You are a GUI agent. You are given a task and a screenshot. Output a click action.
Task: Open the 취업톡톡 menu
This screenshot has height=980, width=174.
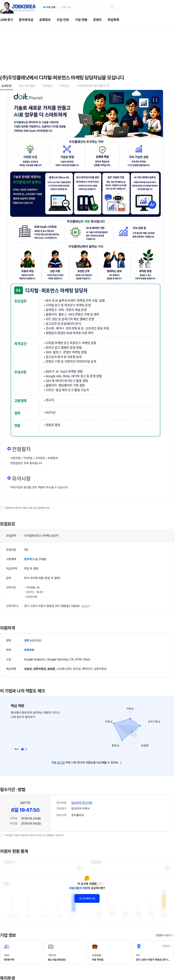pyautogui.click(x=113, y=20)
